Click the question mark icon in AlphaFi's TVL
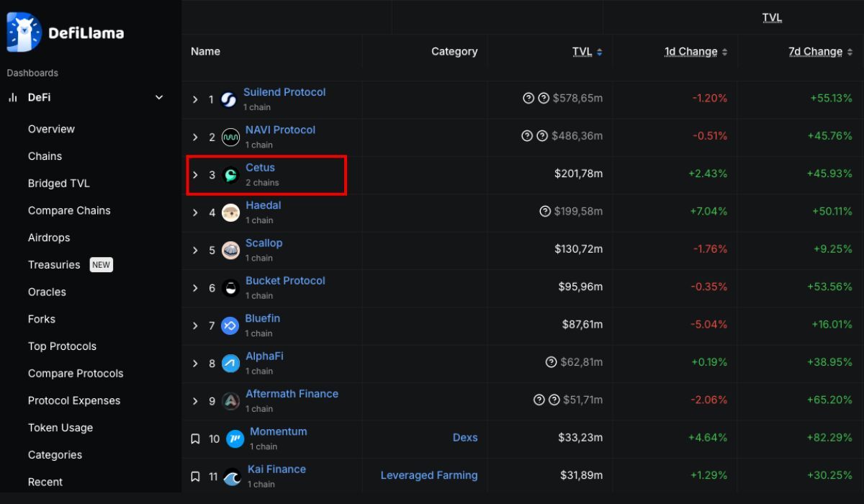 [x=552, y=362]
